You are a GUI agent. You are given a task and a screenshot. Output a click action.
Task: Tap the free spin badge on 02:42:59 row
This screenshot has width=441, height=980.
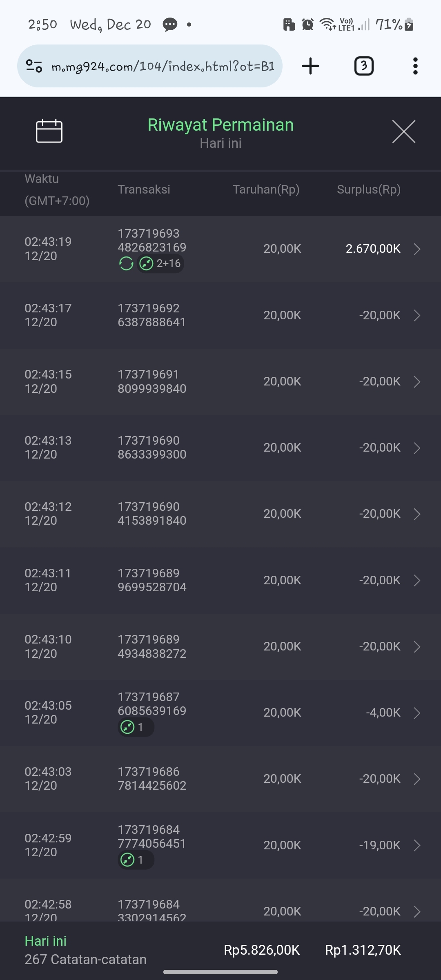pyautogui.click(x=136, y=860)
